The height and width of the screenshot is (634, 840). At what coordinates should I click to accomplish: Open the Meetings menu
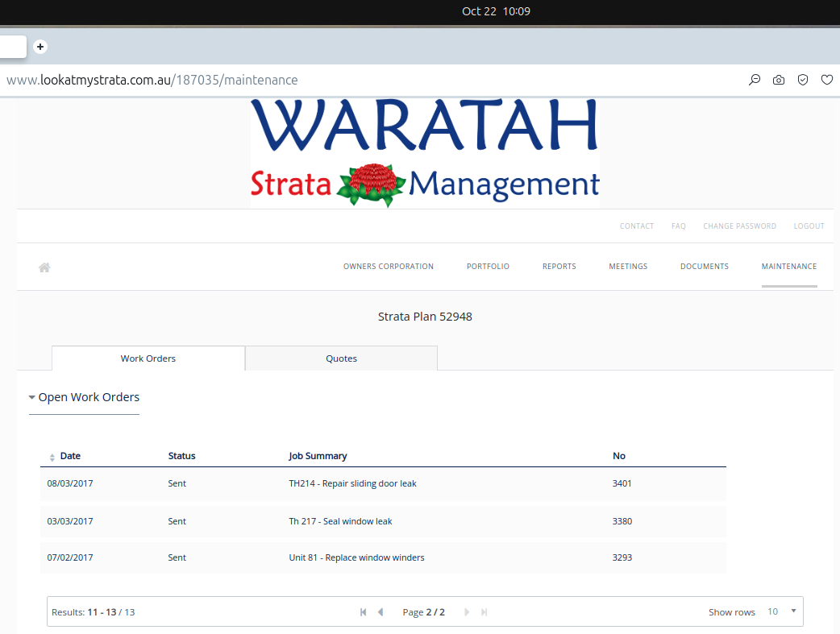click(x=629, y=266)
